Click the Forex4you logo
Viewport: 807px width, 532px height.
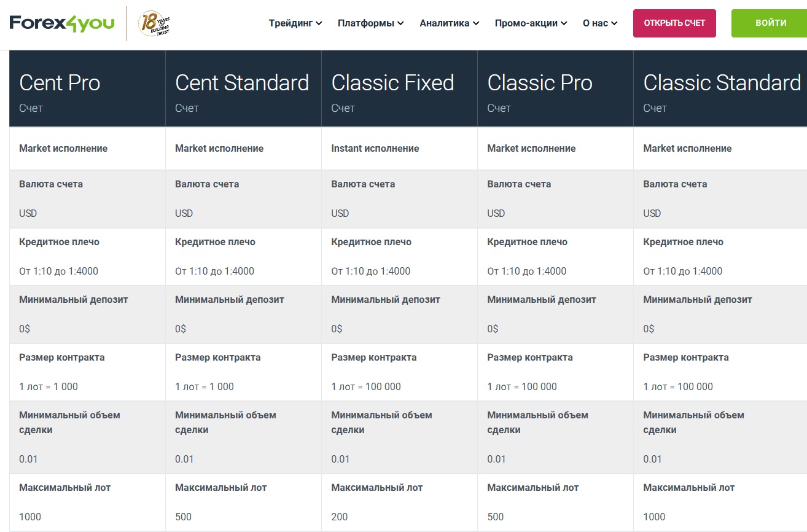pyautogui.click(x=62, y=23)
